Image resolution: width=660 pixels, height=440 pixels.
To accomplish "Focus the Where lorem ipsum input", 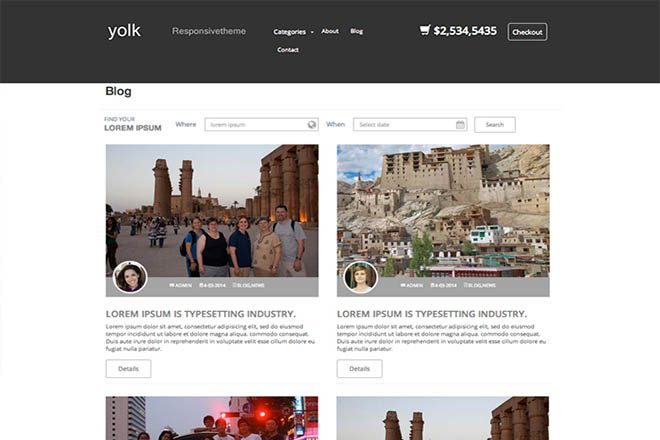I will tap(261, 125).
